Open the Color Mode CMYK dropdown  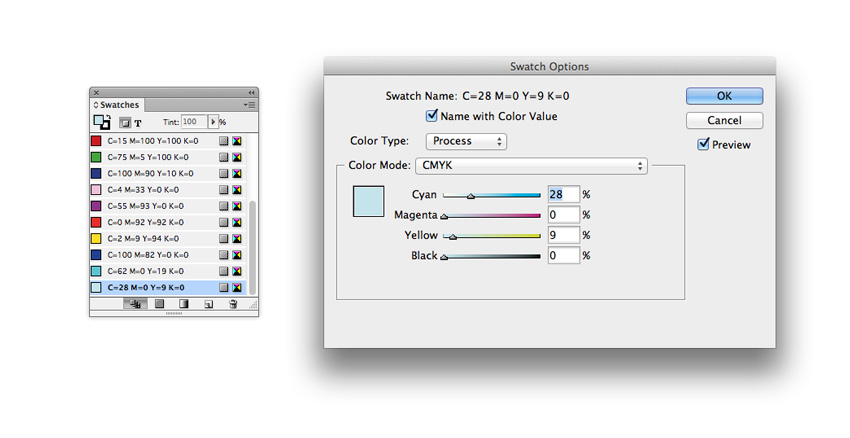[x=531, y=166]
